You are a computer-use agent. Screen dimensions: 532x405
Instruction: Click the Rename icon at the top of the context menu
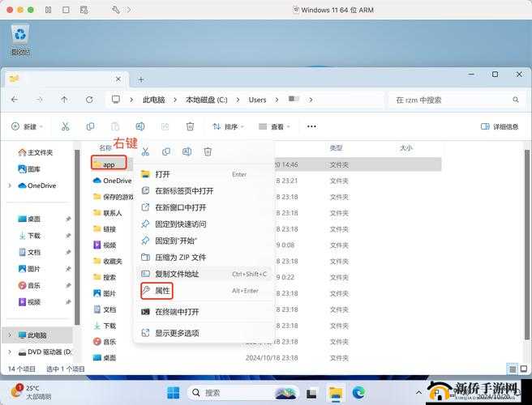tap(187, 151)
